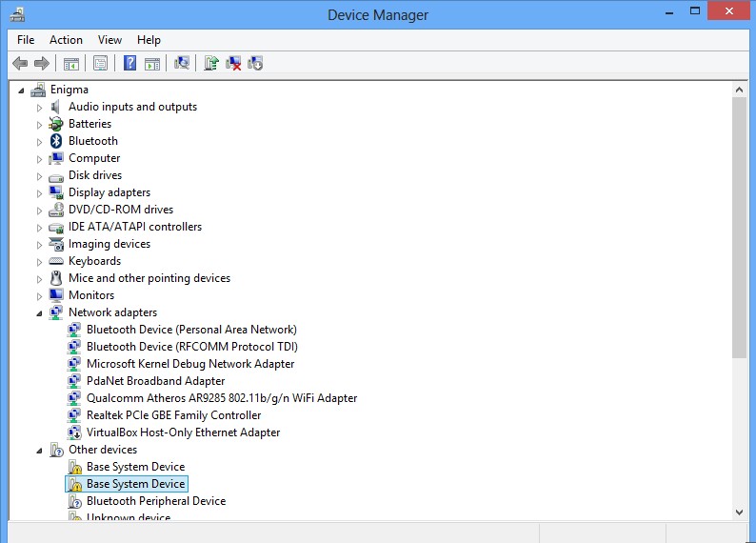Expand the Audio inputs and outputs node
756x543 pixels.
[x=40, y=108]
